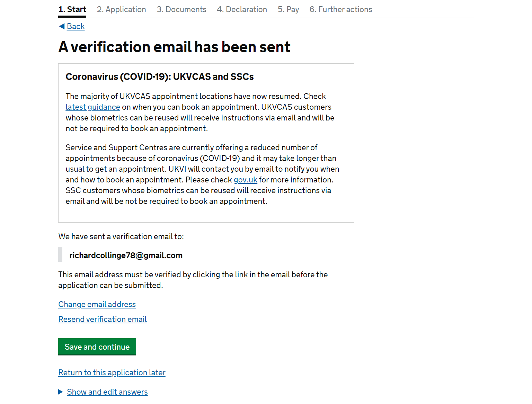Screen dimensions: 532x404
Task: Switch to the Declaration step tab
Action: tap(242, 9)
